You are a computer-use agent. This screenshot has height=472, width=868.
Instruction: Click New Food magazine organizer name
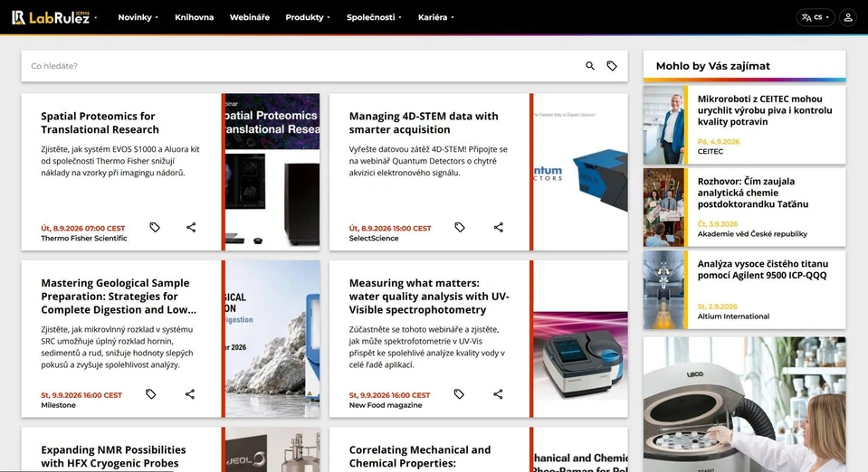[386, 405]
